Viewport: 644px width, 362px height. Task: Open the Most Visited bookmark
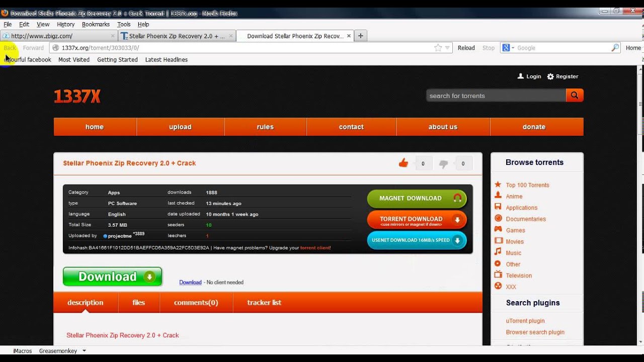click(x=74, y=59)
